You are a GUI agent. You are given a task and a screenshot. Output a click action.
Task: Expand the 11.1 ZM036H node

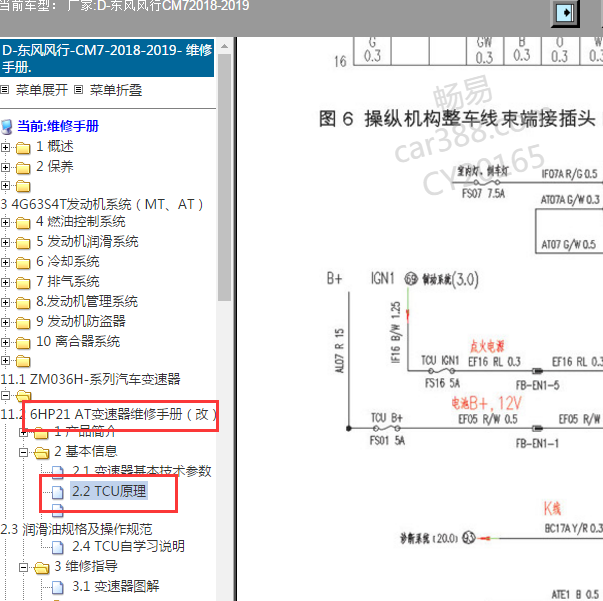[x=5, y=361]
